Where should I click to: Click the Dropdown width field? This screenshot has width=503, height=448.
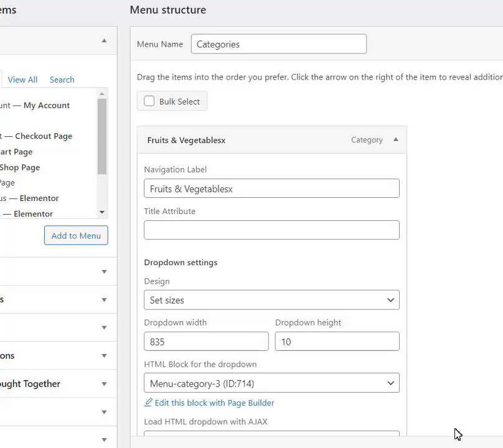[206, 342]
